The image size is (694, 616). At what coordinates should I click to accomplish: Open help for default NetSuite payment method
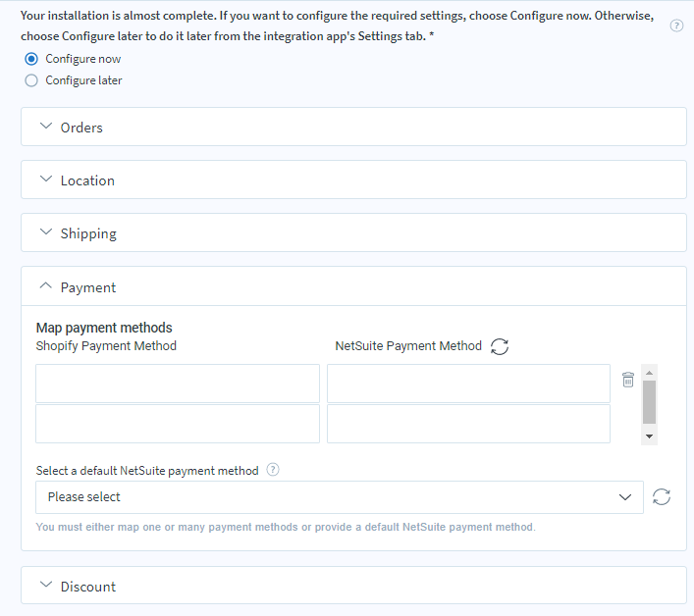(273, 470)
